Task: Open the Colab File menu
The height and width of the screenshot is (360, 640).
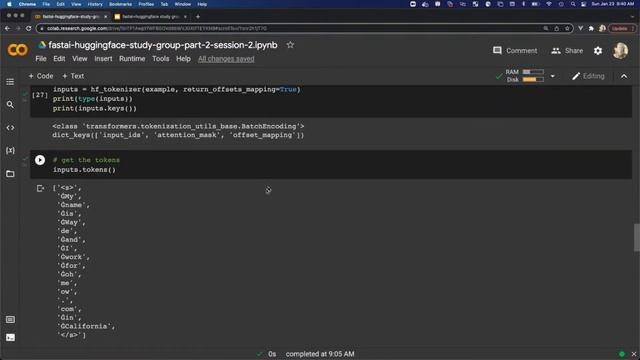Action: click(x=41, y=59)
